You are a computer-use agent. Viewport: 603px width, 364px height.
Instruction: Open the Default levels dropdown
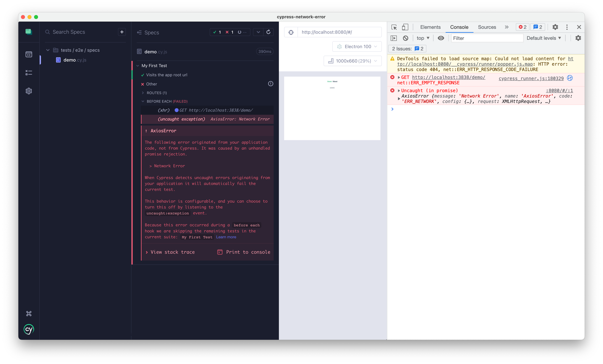(544, 38)
